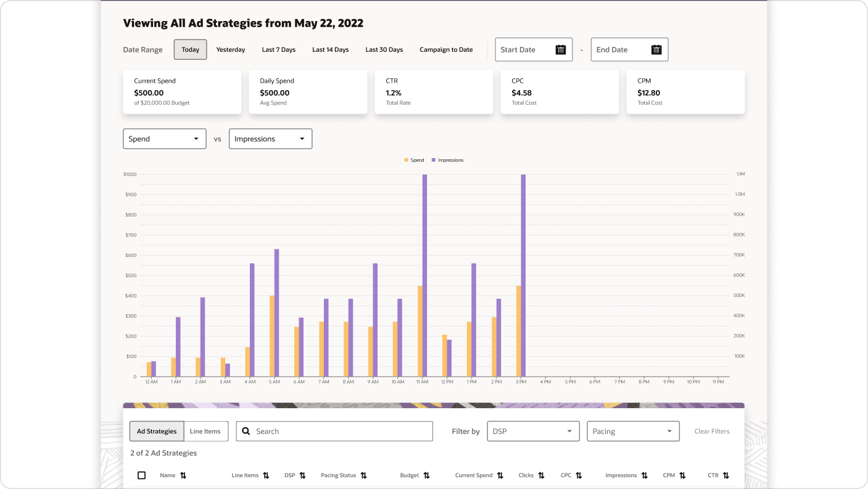Click the $1000 axis label
Image resolution: width=868 pixels, height=489 pixels.
(130, 174)
